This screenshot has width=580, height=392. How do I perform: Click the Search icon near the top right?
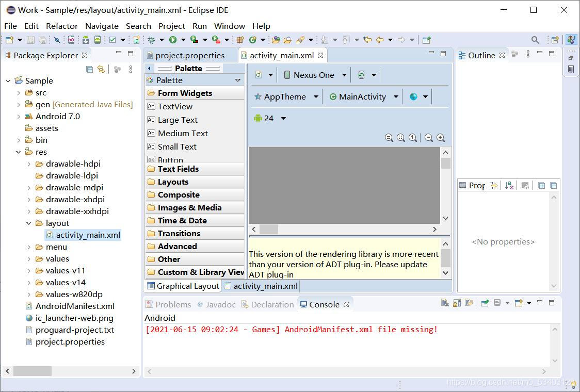[x=535, y=39]
